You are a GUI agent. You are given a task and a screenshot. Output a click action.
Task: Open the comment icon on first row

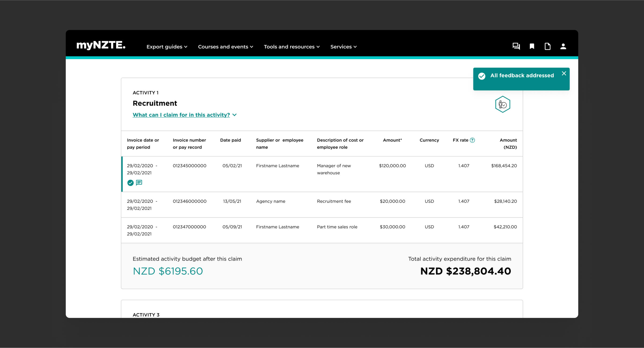(x=139, y=183)
